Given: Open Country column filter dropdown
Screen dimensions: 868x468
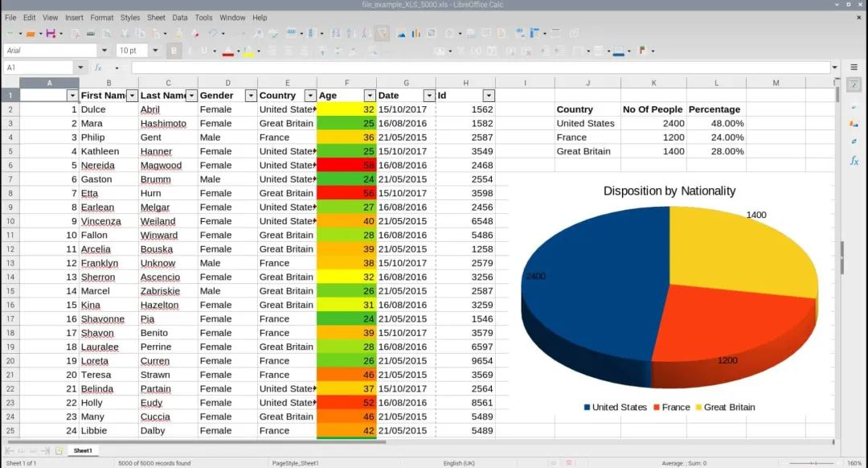Looking at the screenshot, I should pyautogui.click(x=310, y=95).
